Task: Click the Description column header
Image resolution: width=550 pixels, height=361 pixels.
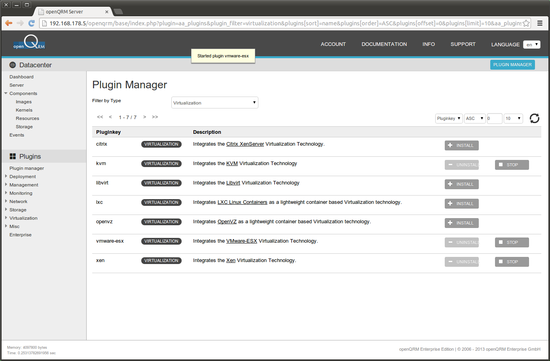Action: click(207, 132)
